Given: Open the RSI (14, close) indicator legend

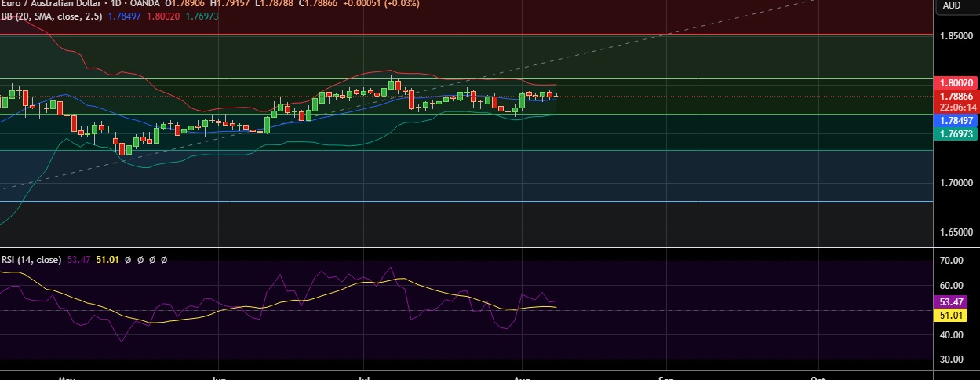Looking at the screenshot, I should click(32, 260).
